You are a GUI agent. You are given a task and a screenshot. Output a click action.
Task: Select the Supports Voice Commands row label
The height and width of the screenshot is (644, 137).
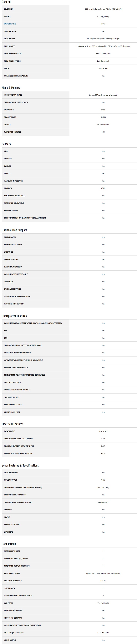tap(16, 367)
